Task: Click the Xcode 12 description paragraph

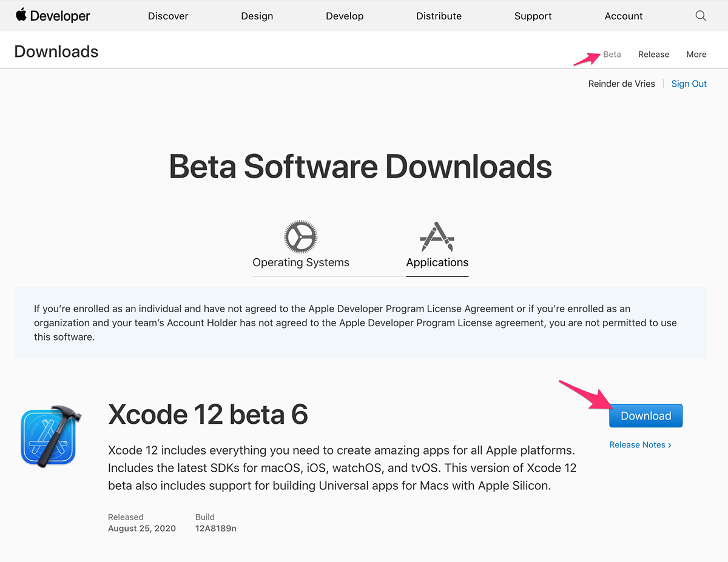Action: click(342, 468)
